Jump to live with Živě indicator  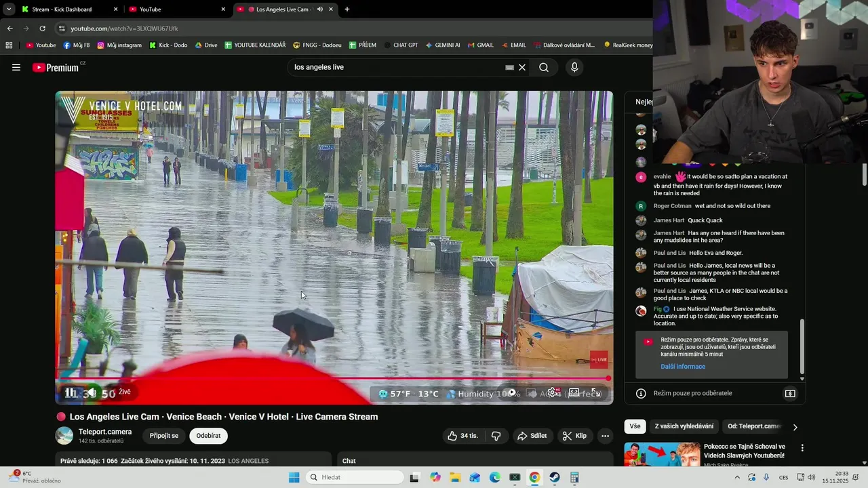tap(125, 392)
